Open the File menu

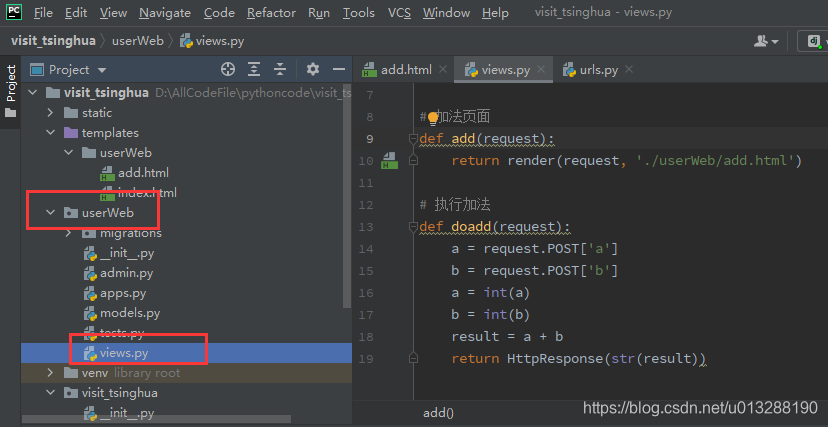[43, 13]
